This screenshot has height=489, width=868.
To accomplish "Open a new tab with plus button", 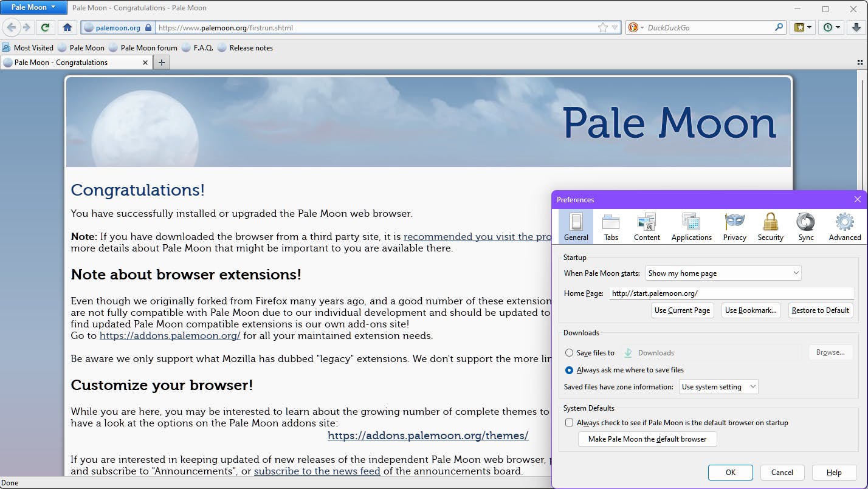I will (x=162, y=63).
